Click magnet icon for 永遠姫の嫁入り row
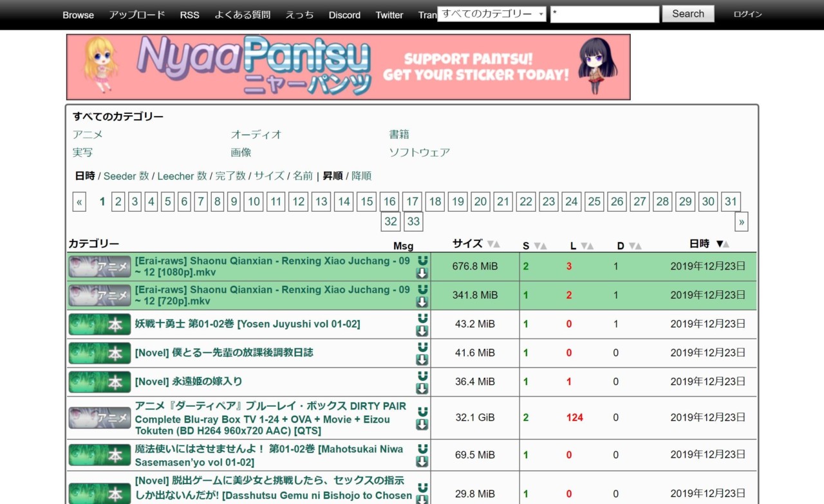Image resolution: width=824 pixels, height=504 pixels. 422,376
